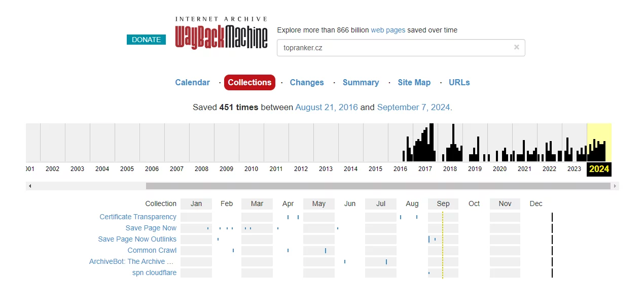Open the web pages link

point(388,30)
